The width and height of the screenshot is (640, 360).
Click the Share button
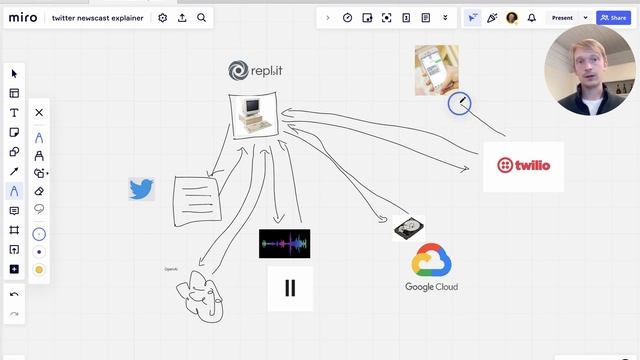click(x=613, y=18)
